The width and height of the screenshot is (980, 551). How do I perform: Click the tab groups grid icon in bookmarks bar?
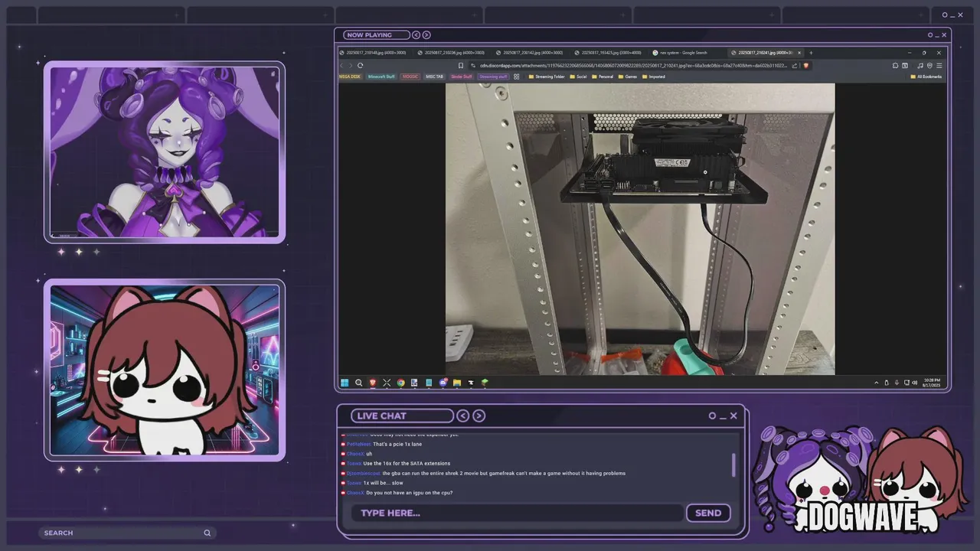(x=517, y=77)
